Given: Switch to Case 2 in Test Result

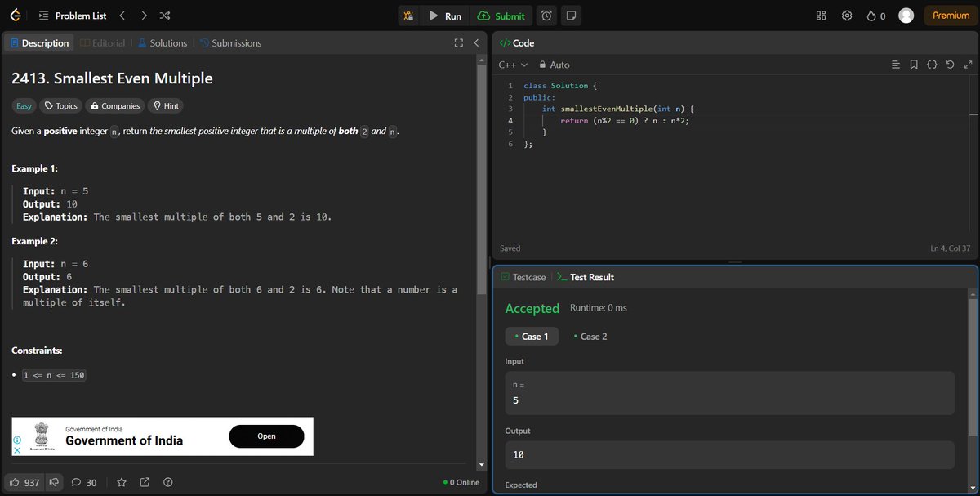Looking at the screenshot, I should (590, 336).
